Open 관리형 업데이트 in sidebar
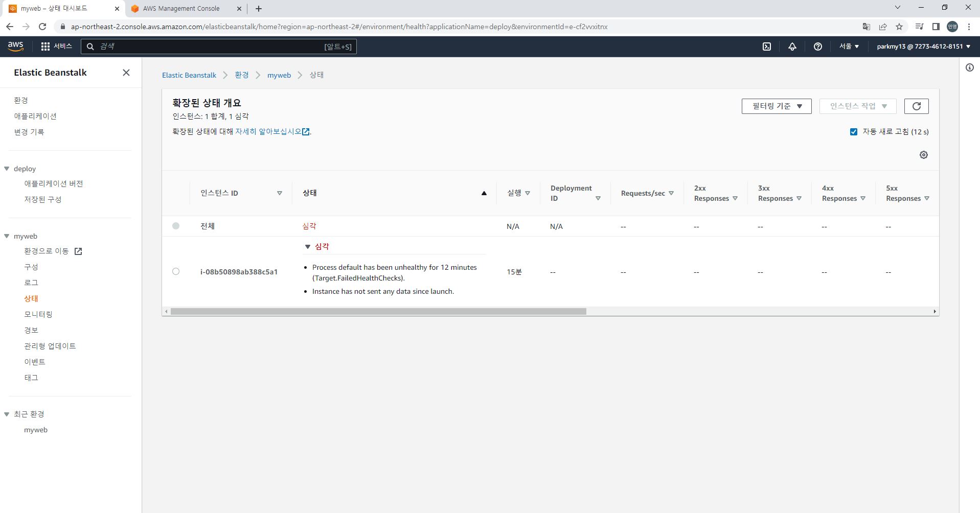The height and width of the screenshot is (513, 980). (50, 346)
